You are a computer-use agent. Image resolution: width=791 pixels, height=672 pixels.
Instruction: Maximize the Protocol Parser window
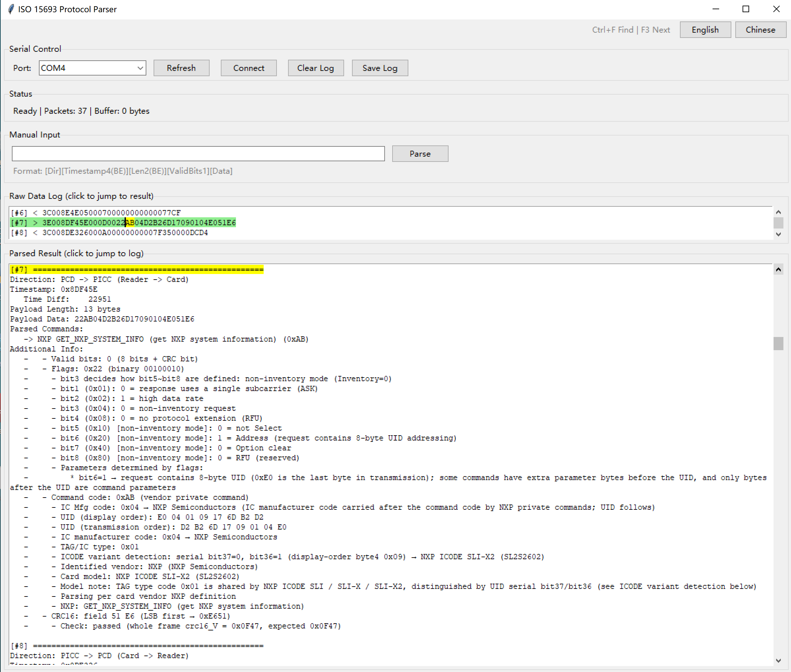point(746,9)
